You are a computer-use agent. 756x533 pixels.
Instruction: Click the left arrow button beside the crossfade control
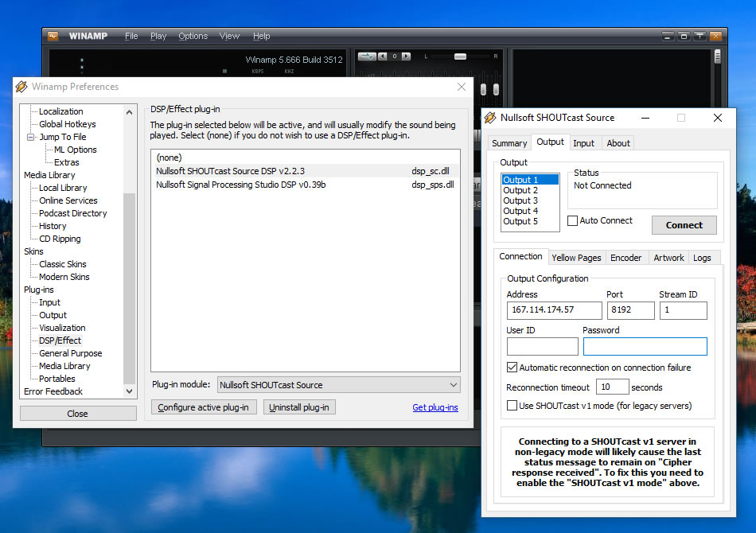tap(383, 56)
